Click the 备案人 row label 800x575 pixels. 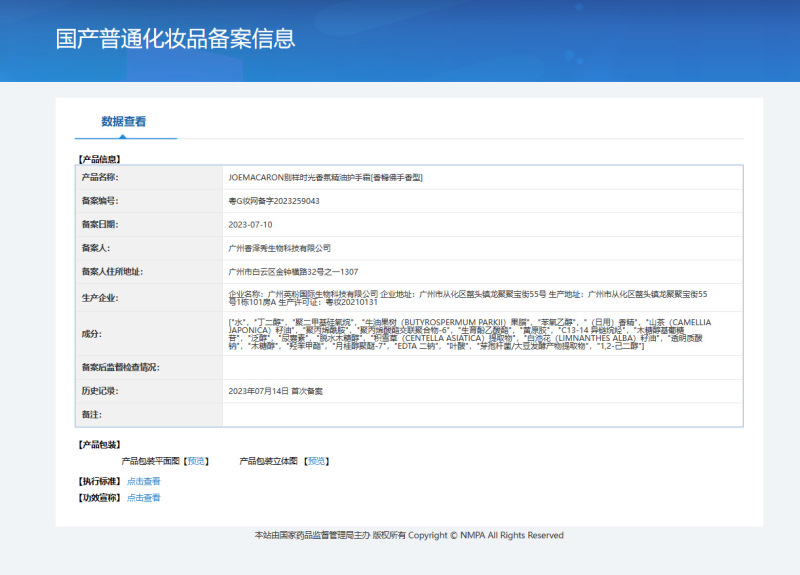(x=96, y=248)
